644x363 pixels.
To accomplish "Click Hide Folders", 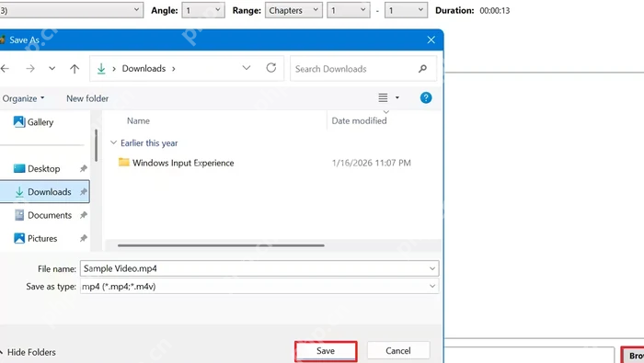I will pos(28,352).
